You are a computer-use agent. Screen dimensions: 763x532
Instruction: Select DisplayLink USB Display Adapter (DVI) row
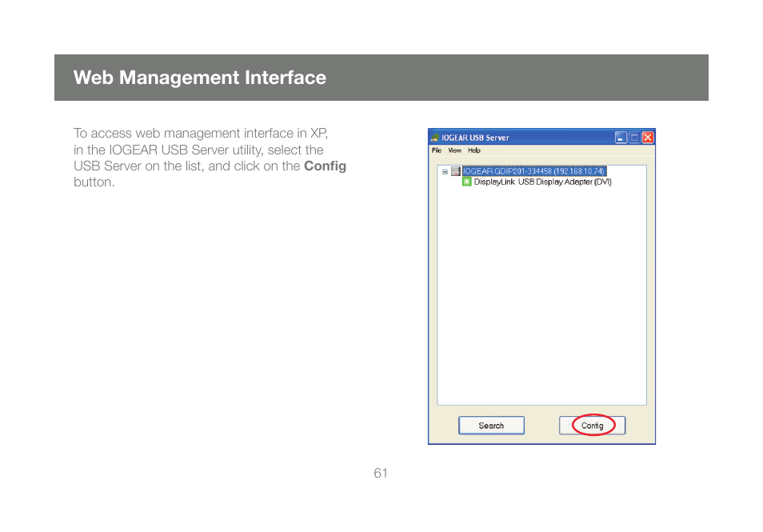542,182
